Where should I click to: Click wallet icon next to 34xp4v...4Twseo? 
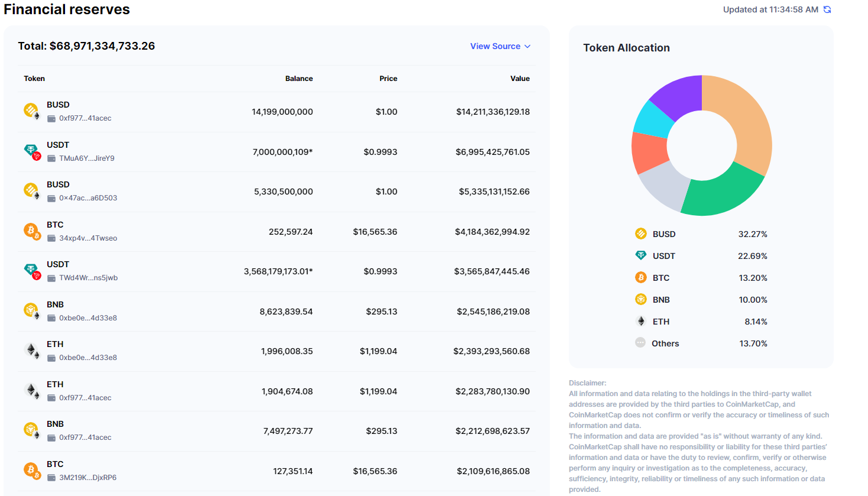[x=51, y=238]
